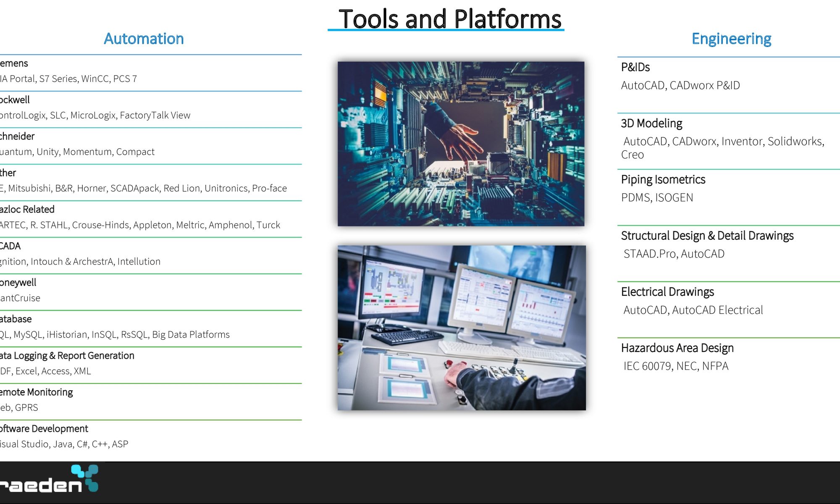The image size is (840, 504).
Task: Click the Hazloc Related heading
Action: [27, 210]
